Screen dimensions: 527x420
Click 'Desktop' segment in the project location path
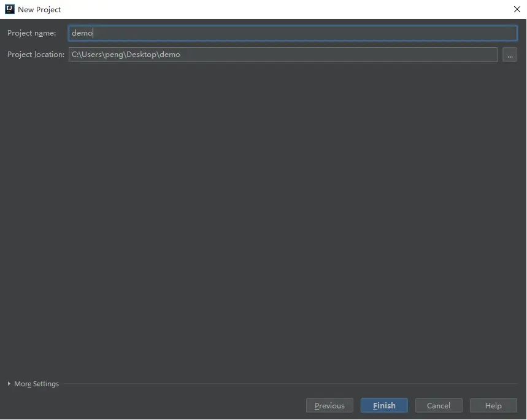[x=142, y=55]
